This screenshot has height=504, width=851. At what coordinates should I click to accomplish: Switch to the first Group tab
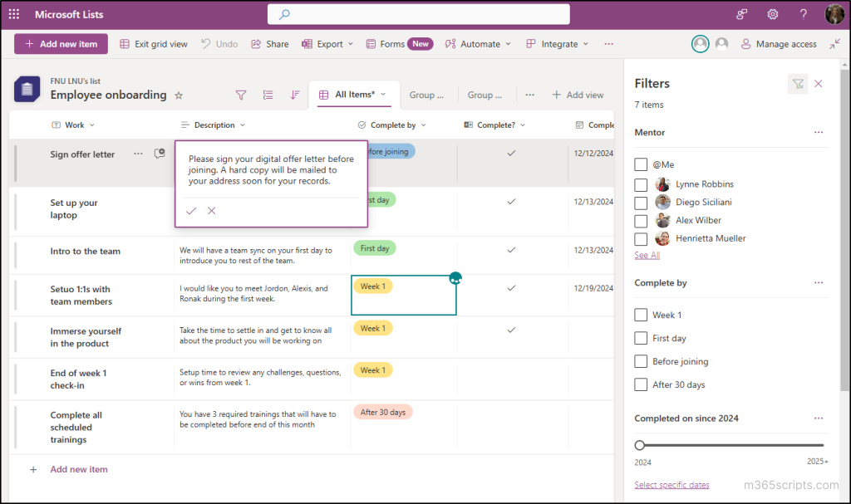(427, 95)
